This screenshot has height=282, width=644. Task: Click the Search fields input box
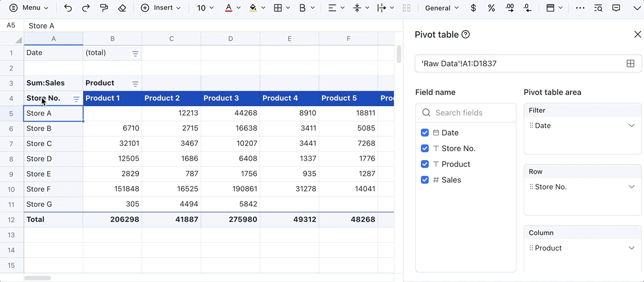pos(466,112)
